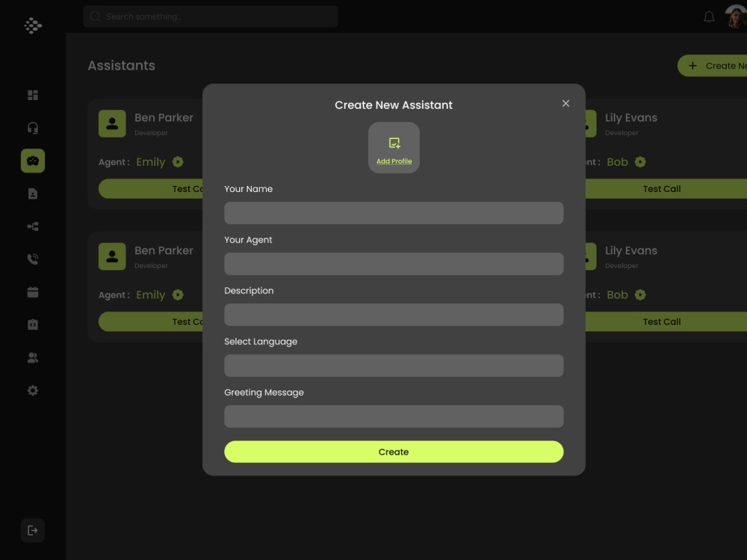Click the top Ben Parker name
This screenshot has height=560, width=747.
coord(164,118)
